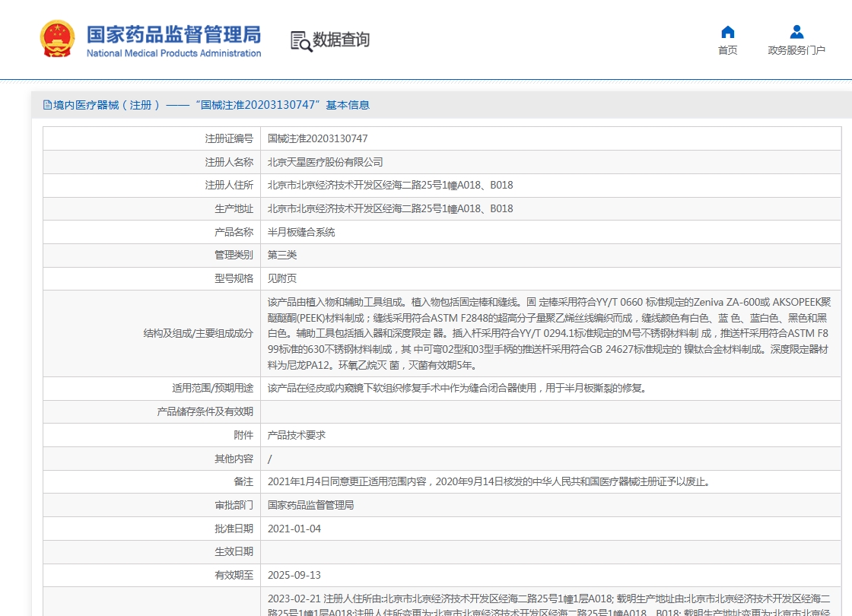The image size is (852, 616).
Task: Select expiry date 2025-09-13
Action: (294, 575)
